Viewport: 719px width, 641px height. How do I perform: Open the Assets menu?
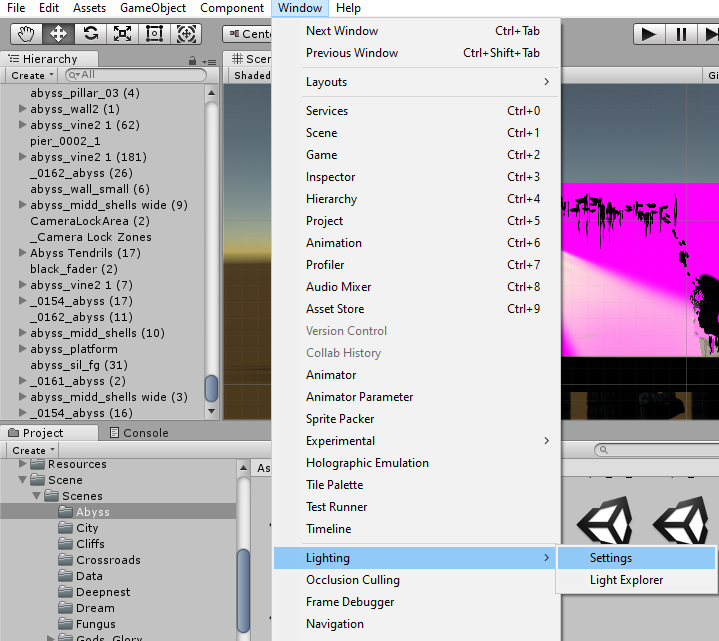89,8
